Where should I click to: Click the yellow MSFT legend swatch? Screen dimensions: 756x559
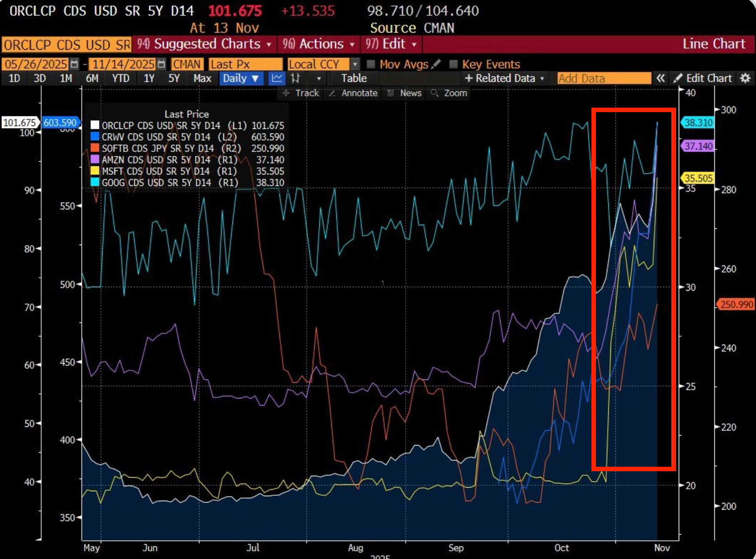[94, 171]
